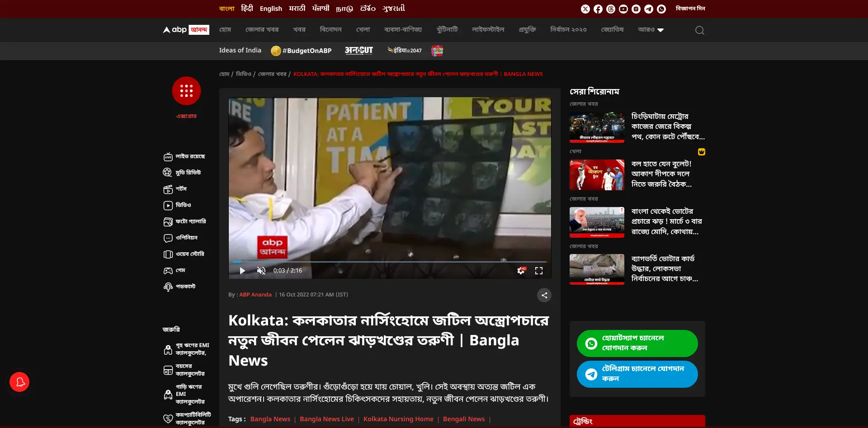Open গাড়ি ঋণের EMI ক্যালকুলেটর
This screenshot has height=428, width=868.
coord(184,394)
